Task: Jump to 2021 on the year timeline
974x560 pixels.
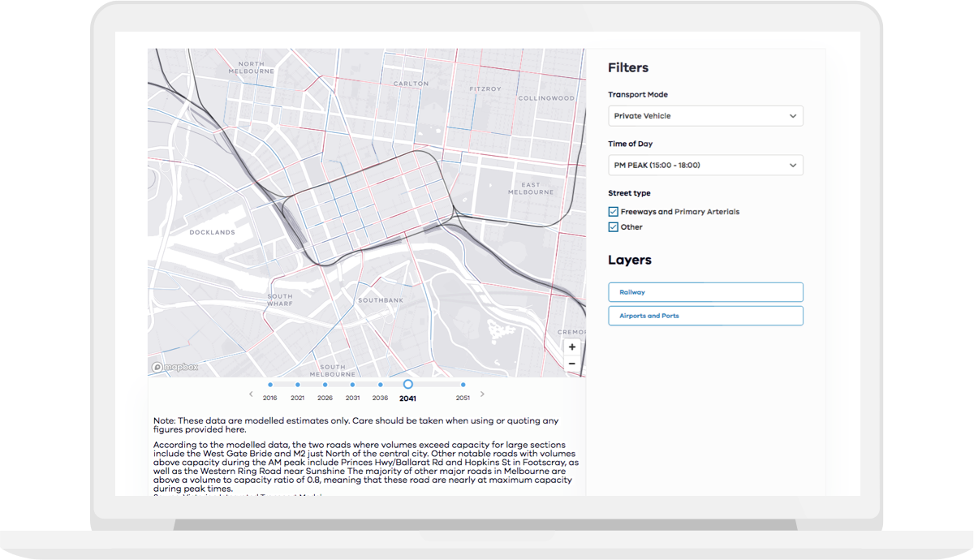Action: [298, 385]
